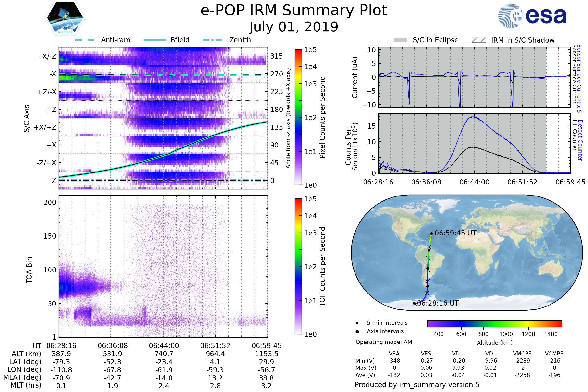The width and height of the screenshot is (588, 392).
Task: Click the 06:59:45 UT map end label
Action: [455, 233]
